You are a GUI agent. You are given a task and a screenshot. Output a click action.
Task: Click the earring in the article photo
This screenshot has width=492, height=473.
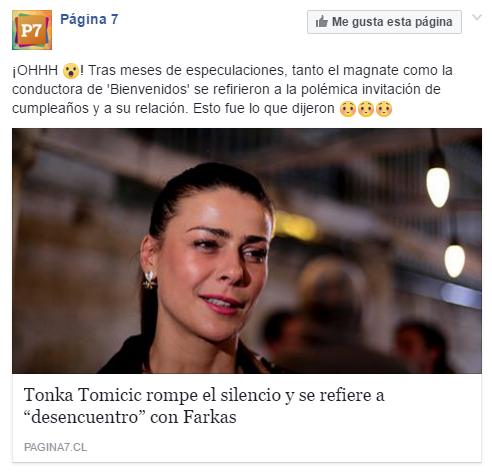click(x=150, y=280)
